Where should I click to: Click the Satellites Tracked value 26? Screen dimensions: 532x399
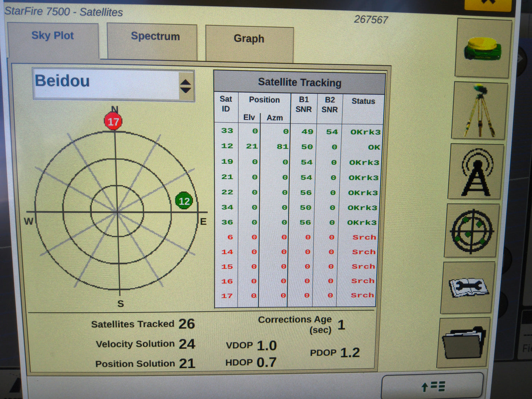(x=187, y=324)
